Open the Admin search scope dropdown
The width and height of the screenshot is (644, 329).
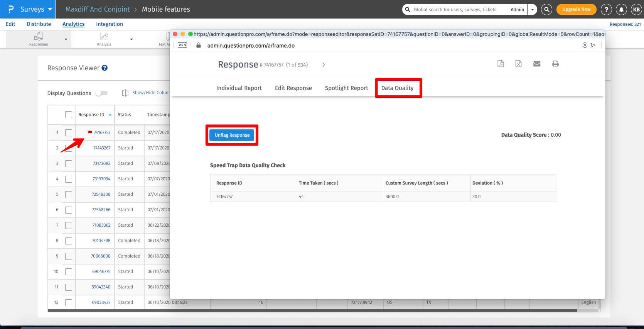[532, 10]
